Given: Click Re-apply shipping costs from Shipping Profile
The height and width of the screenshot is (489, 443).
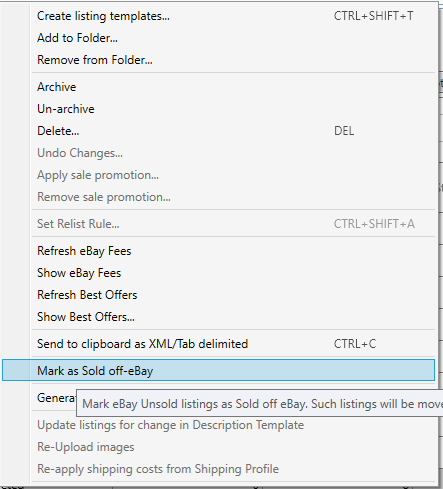Looking at the screenshot, I should [x=218, y=469].
